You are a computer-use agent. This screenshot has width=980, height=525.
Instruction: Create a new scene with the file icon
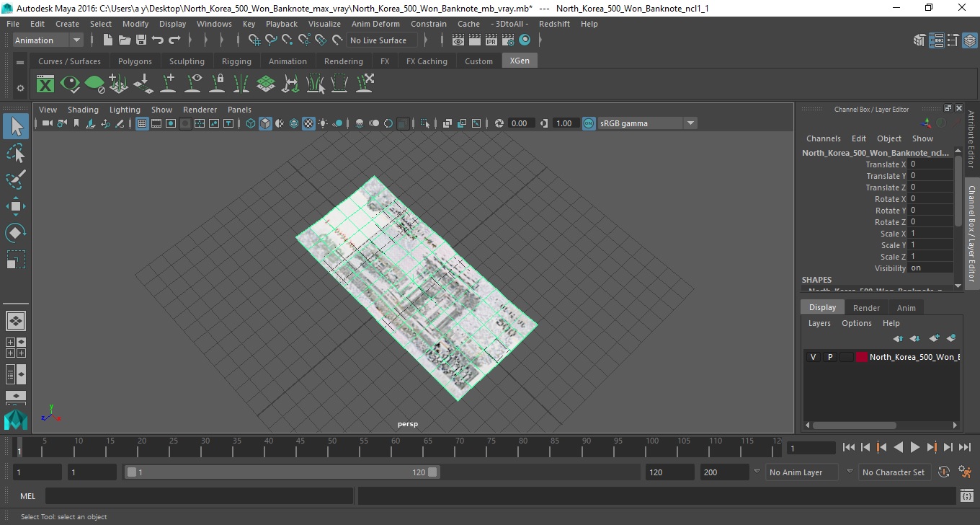pos(107,40)
